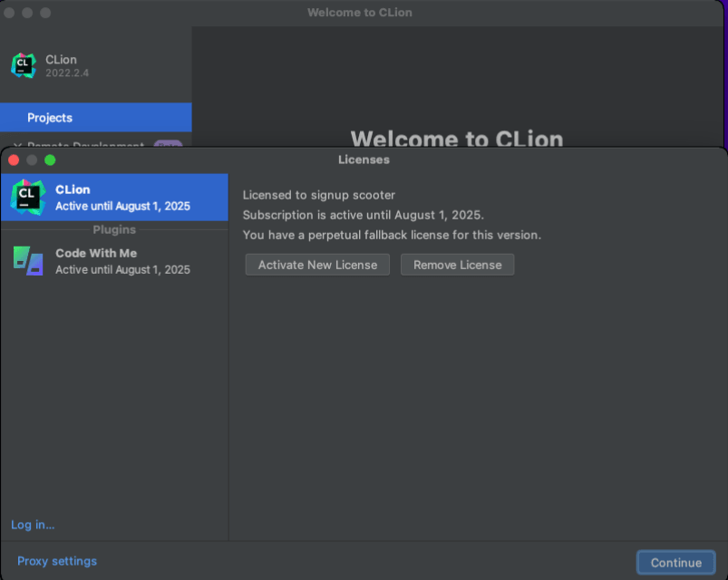Click the 'Plugins' section label

pyautogui.click(x=114, y=229)
